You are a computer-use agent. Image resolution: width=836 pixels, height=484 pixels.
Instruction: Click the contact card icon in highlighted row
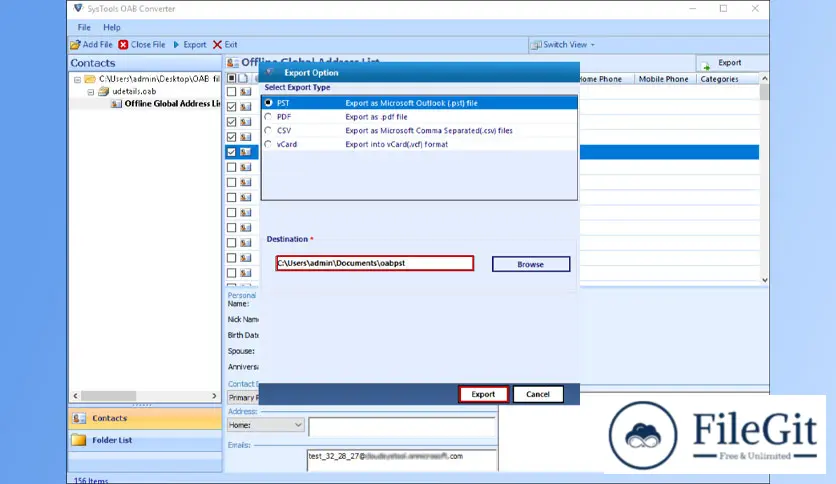click(x=245, y=152)
